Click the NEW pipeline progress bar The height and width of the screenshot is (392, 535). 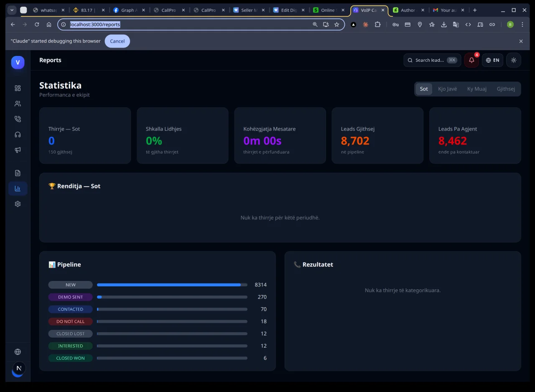click(x=172, y=285)
